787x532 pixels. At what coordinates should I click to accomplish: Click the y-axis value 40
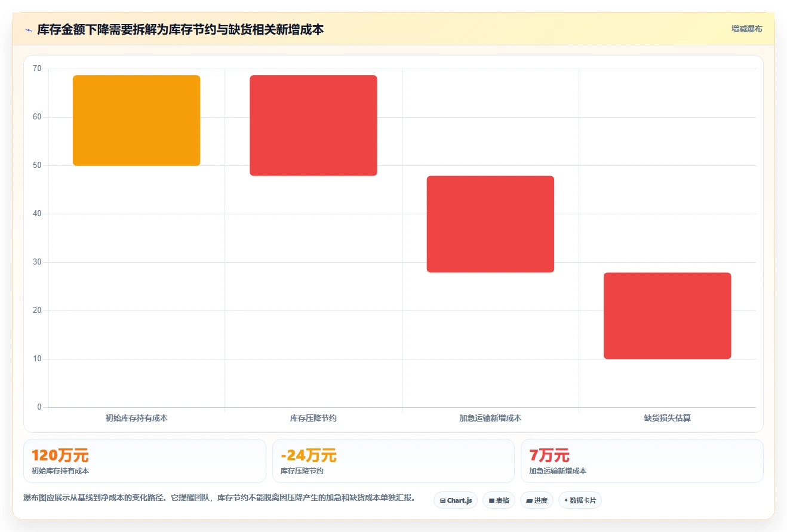click(37, 214)
